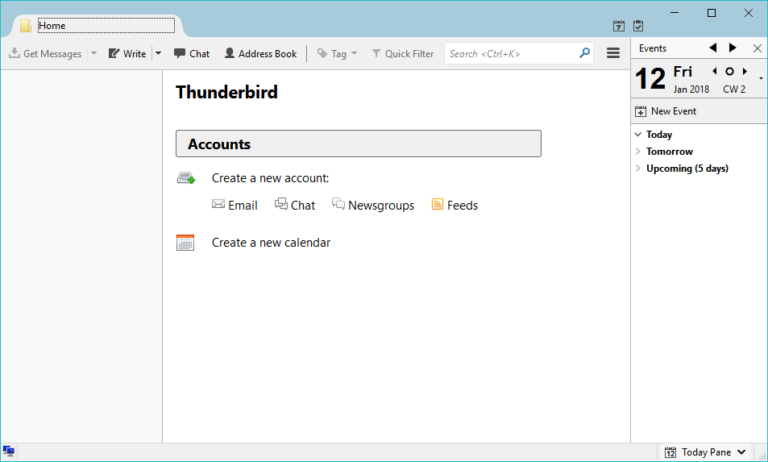Toggle the Today Pane button
The image size is (768, 462).
tap(699, 452)
